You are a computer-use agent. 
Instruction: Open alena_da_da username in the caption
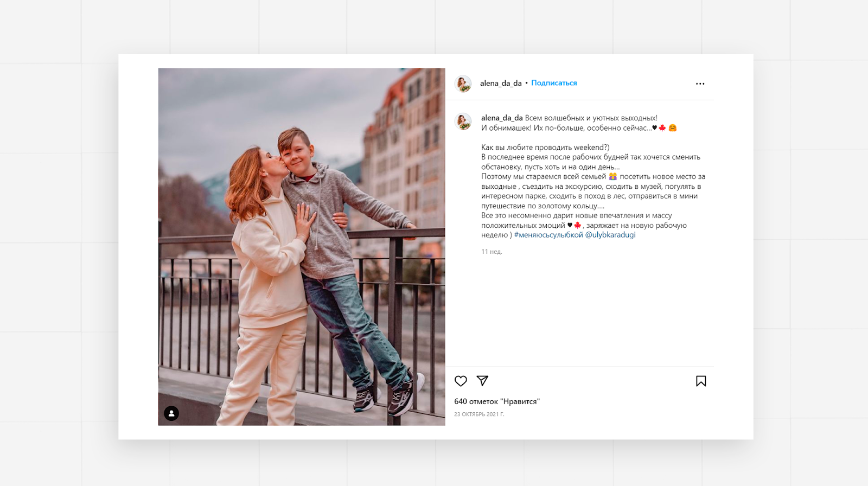coord(502,118)
